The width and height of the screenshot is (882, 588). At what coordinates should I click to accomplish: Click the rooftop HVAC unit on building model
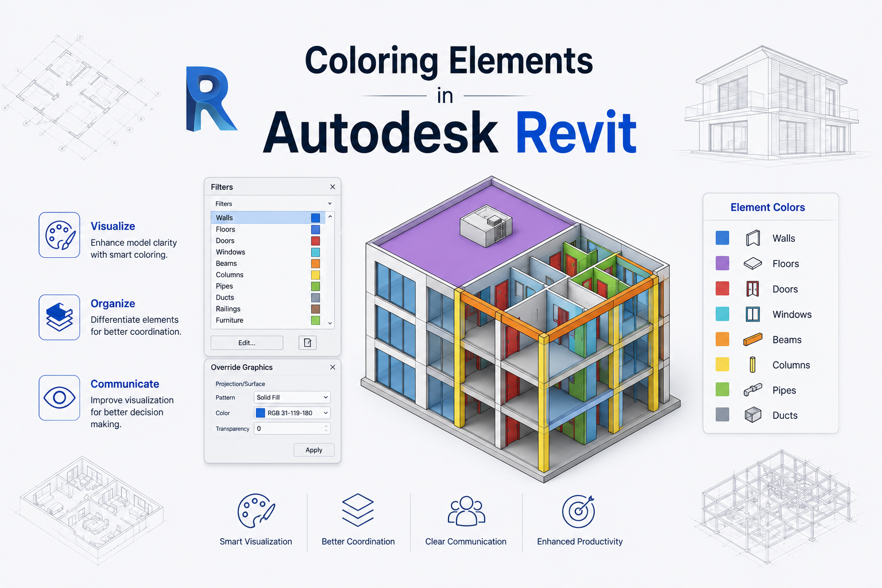pos(486,226)
